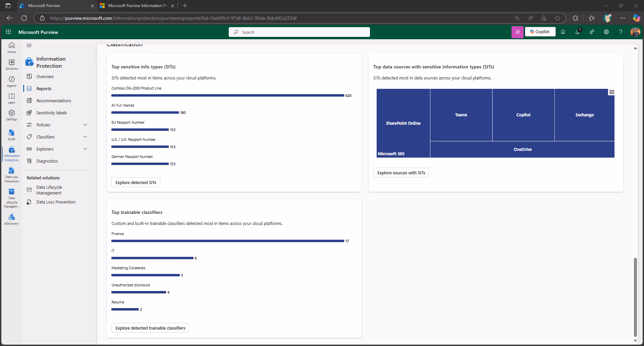Open browser extensions puzzle icon
644x346 pixels.
click(x=576, y=18)
